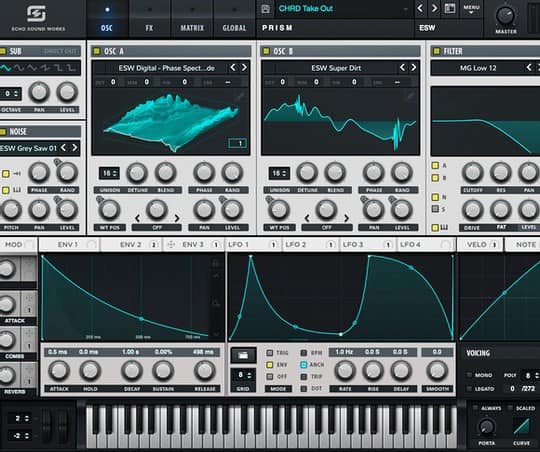Toggle OSC A power switch
The height and width of the screenshot is (452, 540).
click(97, 51)
